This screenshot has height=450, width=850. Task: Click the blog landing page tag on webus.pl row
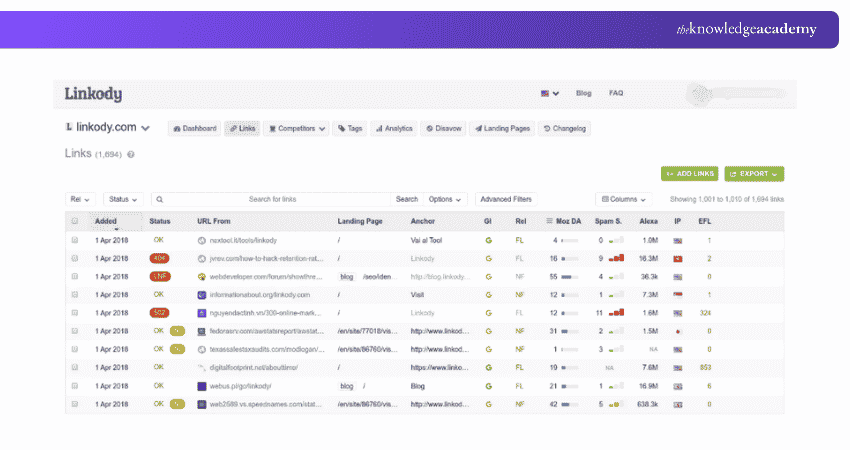346,386
